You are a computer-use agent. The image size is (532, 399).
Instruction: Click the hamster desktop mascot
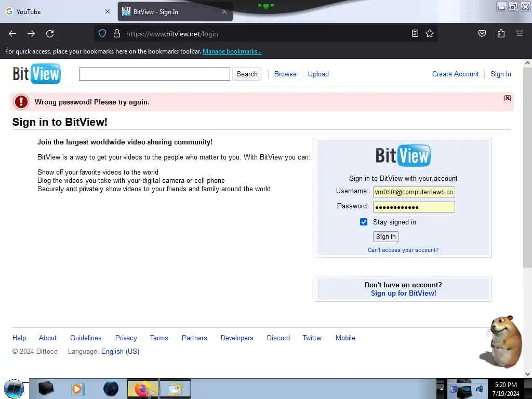502,341
